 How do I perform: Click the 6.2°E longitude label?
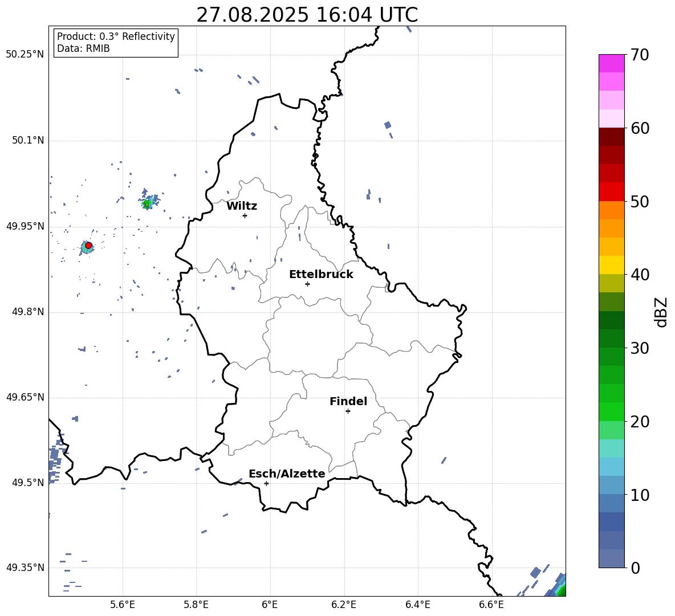tap(344, 605)
